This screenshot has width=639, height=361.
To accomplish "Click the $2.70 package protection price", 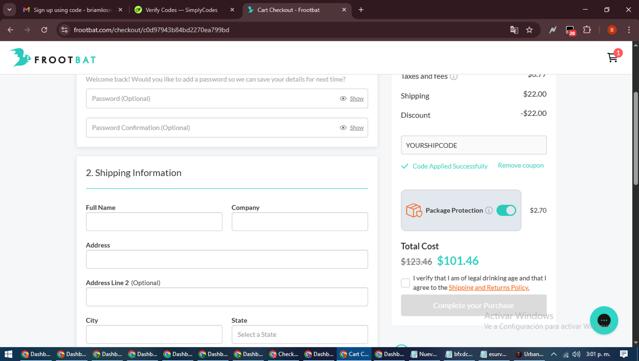I will point(538,210).
